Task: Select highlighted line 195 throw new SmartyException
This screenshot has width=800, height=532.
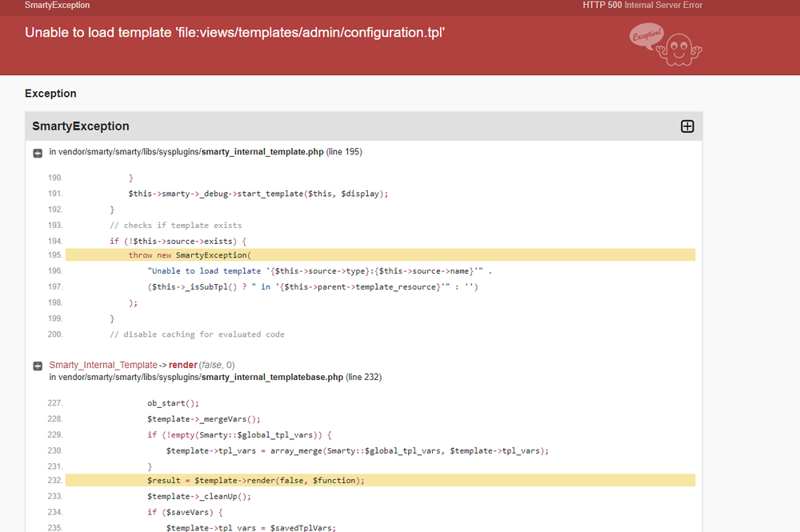Action: (380, 255)
